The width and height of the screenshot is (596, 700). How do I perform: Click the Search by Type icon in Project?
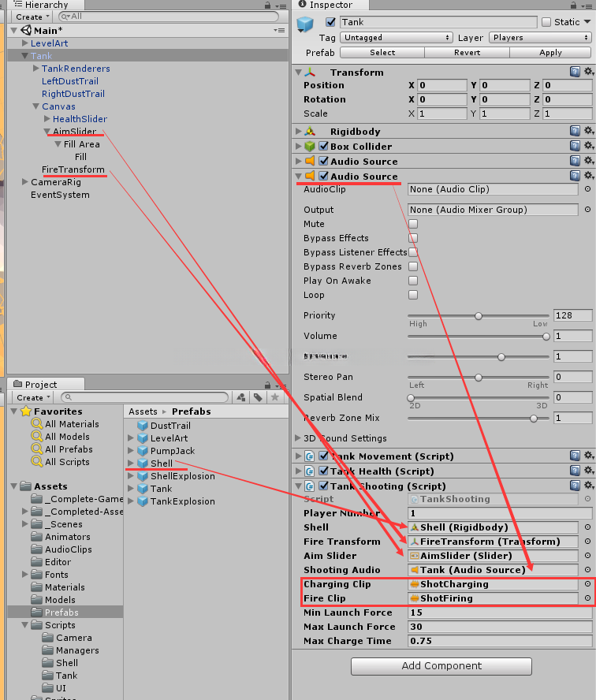click(241, 397)
